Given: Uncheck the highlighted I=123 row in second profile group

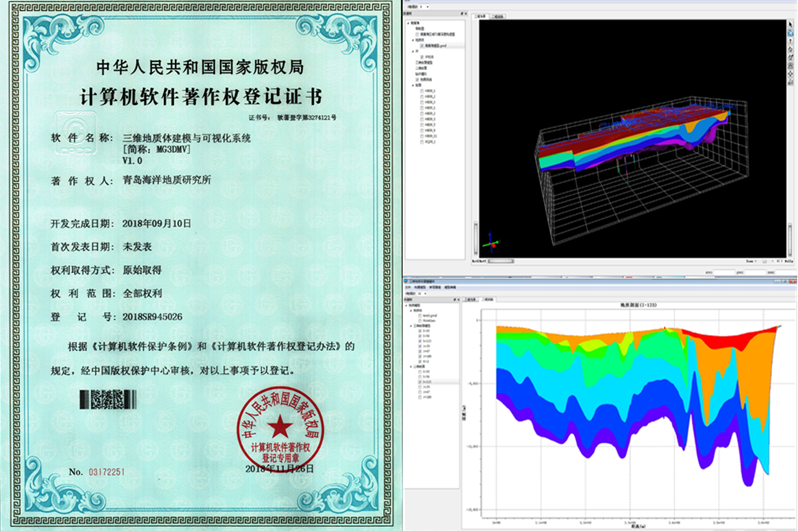Looking at the screenshot, I should click(x=420, y=382).
